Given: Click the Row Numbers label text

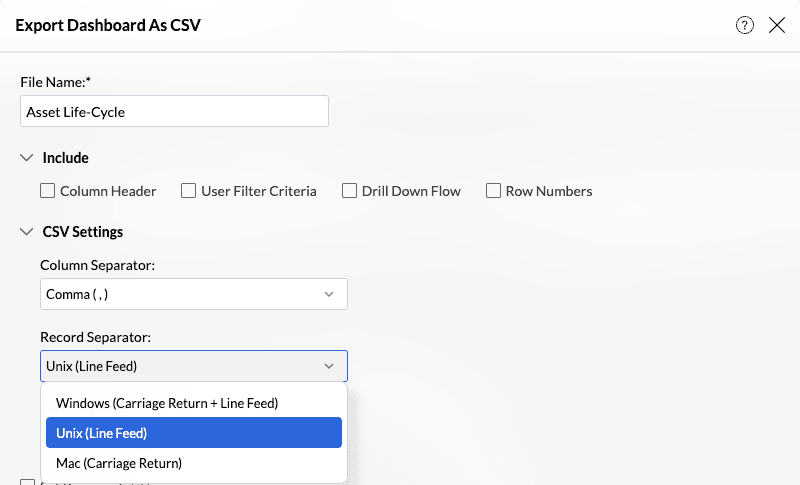Looking at the screenshot, I should point(549,191).
